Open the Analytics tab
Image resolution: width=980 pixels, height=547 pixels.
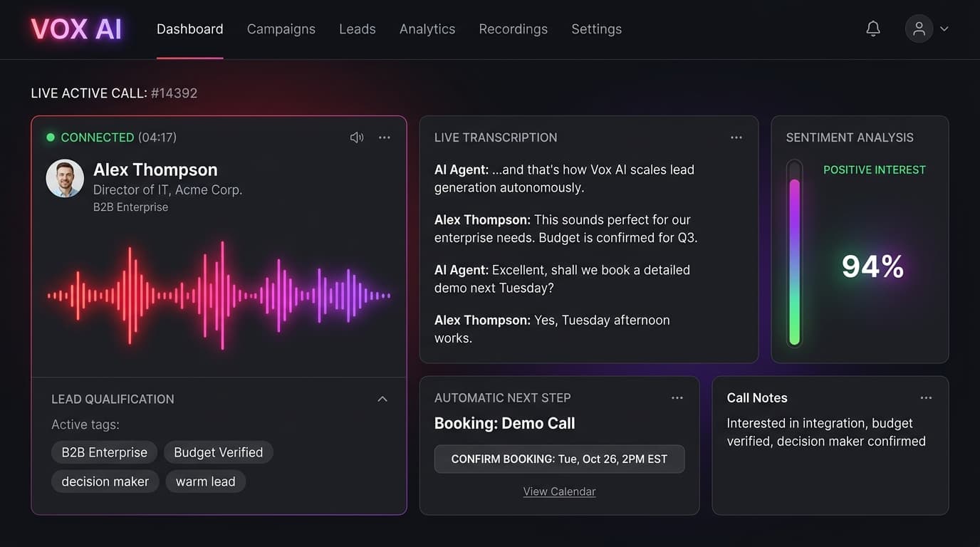pyautogui.click(x=427, y=29)
